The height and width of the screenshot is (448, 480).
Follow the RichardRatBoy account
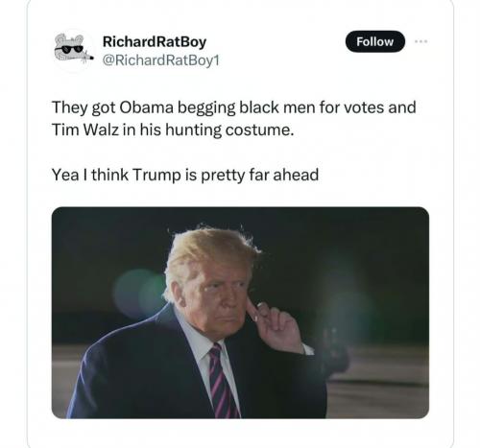375,41
